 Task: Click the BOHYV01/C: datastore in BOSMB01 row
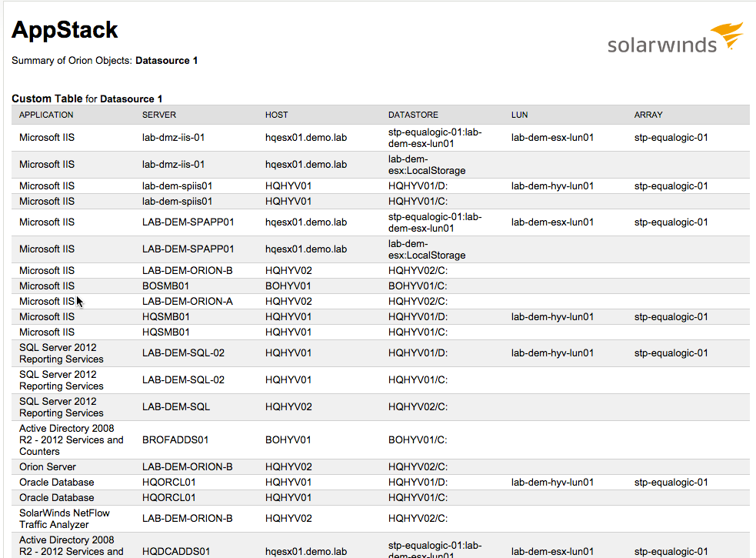tap(418, 286)
